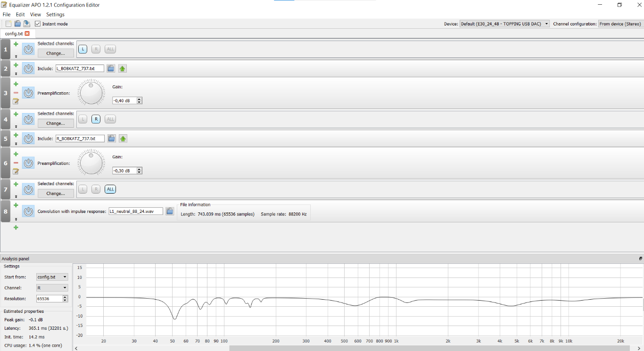This screenshot has width=644, height=351.
Task: Undock the Analysis panel
Action: [641, 259]
